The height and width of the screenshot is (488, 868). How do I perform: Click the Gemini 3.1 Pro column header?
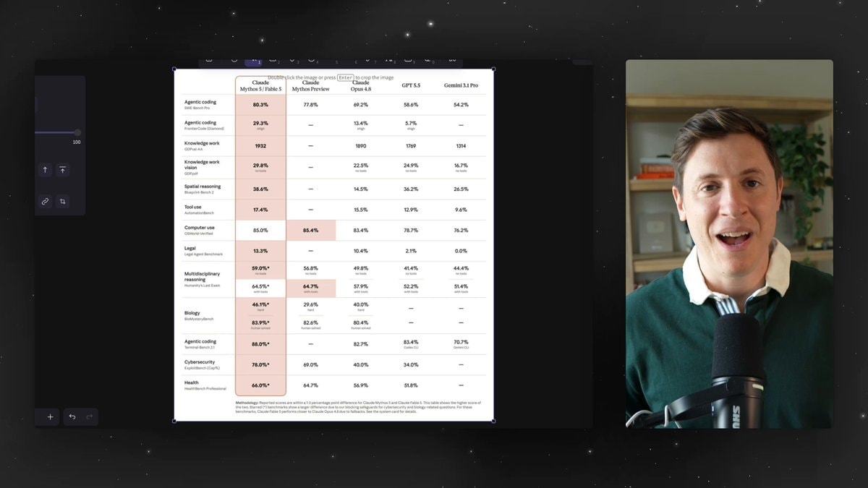tap(461, 85)
